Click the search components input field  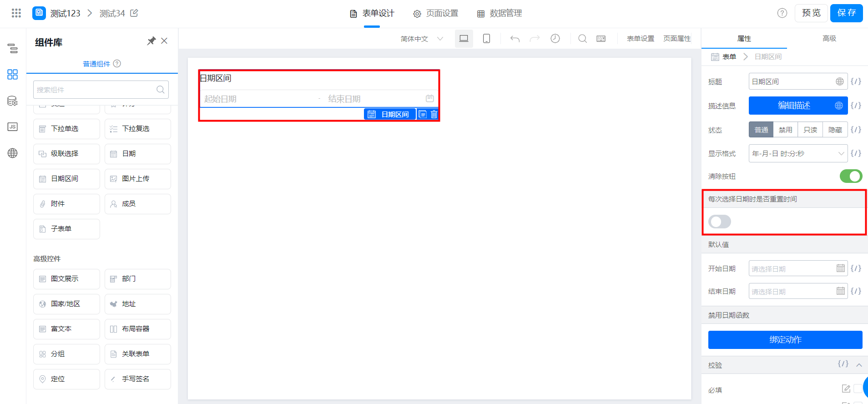96,90
